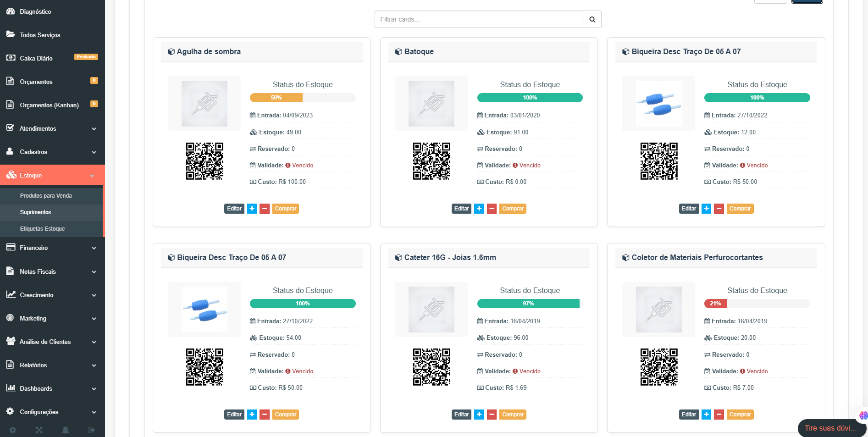Click the Análise de Clientes people icon

tap(11, 341)
